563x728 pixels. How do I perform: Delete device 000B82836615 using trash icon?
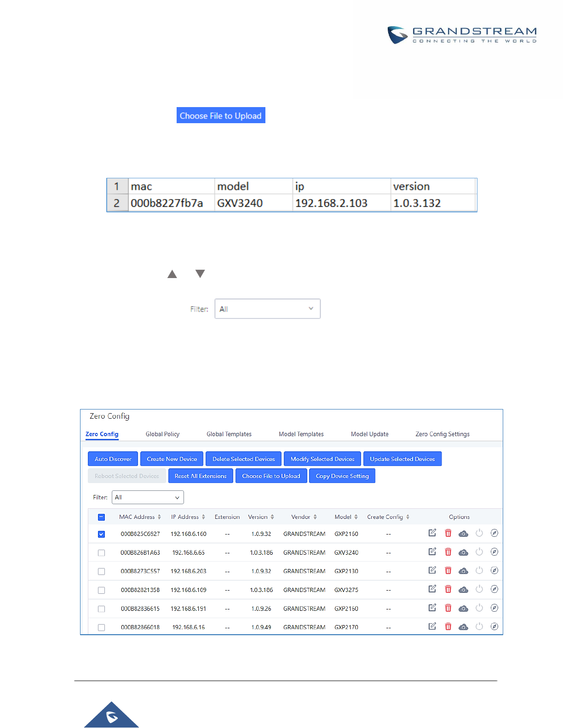tap(448, 608)
